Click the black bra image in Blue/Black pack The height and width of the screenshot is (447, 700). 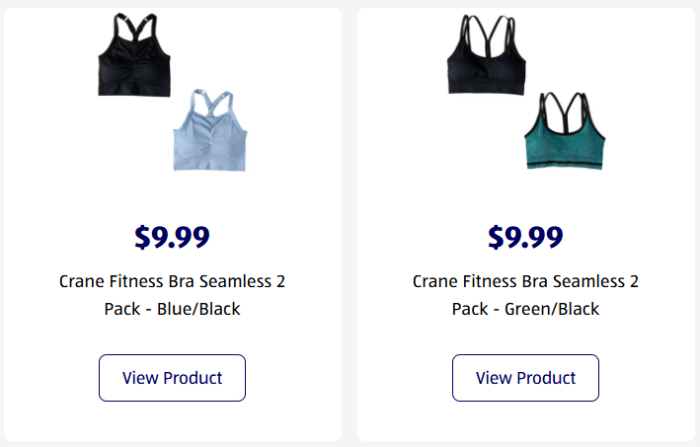point(135,60)
